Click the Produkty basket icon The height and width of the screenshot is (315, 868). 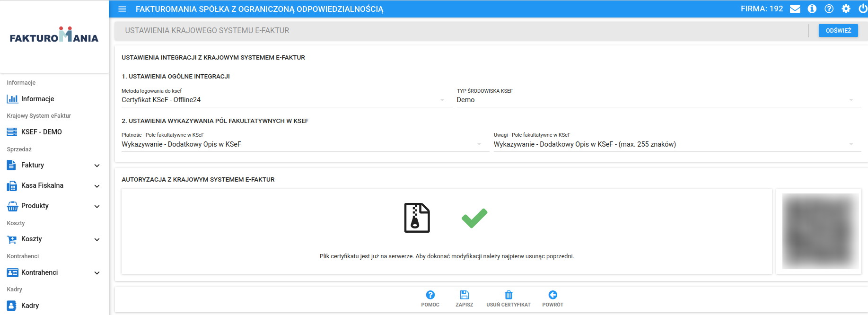point(12,206)
